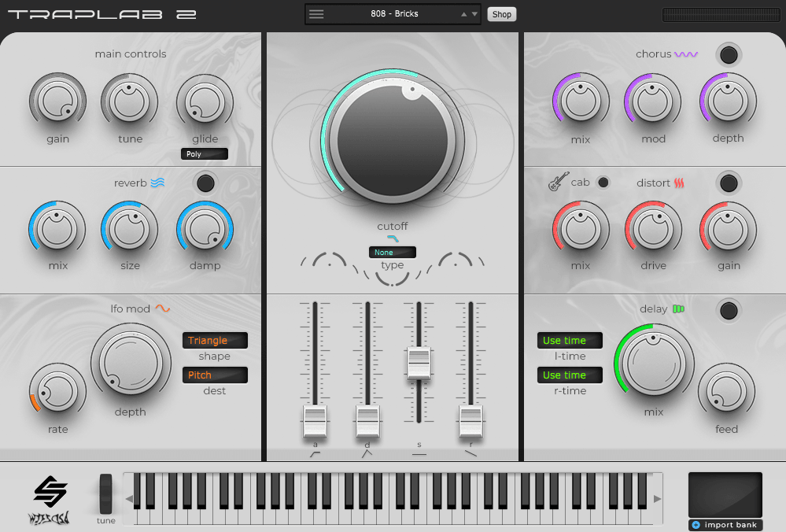Open the filter type selector showing None
The image size is (786, 532).
click(392, 252)
